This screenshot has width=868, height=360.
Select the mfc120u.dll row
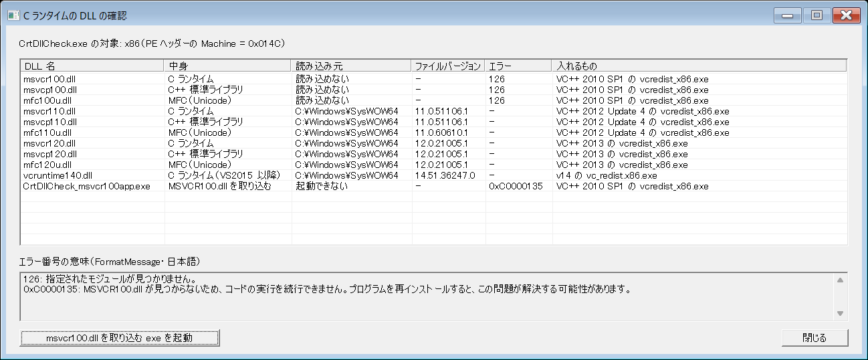(x=434, y=165)
